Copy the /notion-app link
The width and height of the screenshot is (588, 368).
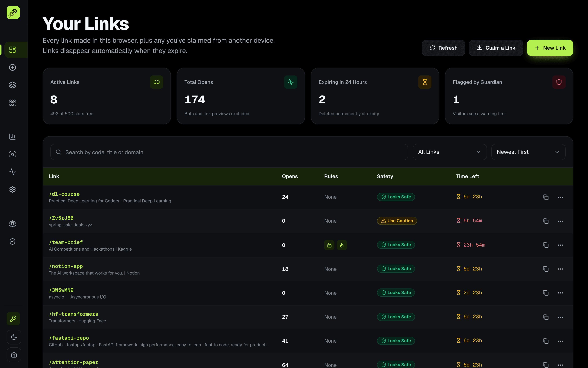[x=546, y=269]
